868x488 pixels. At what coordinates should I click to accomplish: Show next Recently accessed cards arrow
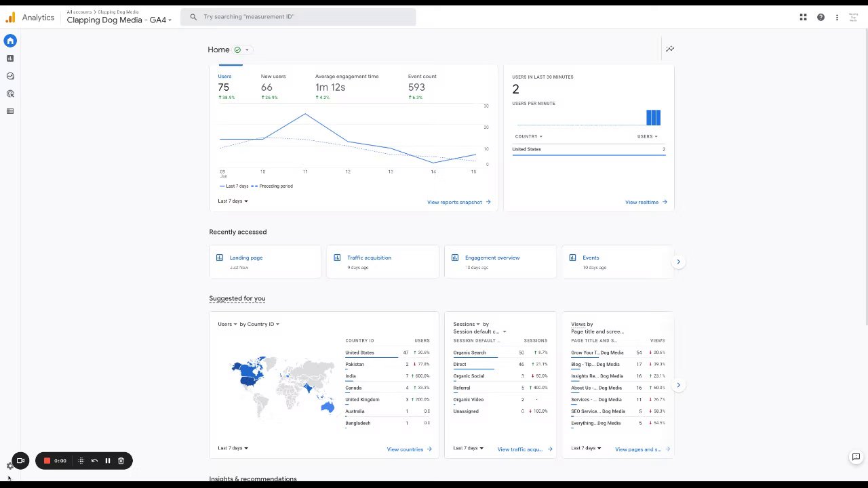[678, 262]
